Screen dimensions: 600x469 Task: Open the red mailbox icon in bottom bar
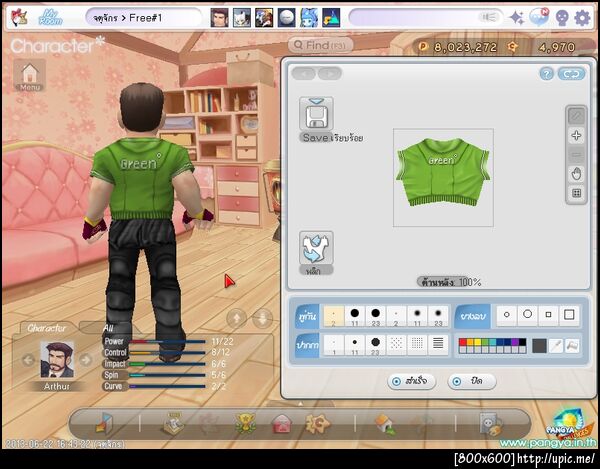282,424
